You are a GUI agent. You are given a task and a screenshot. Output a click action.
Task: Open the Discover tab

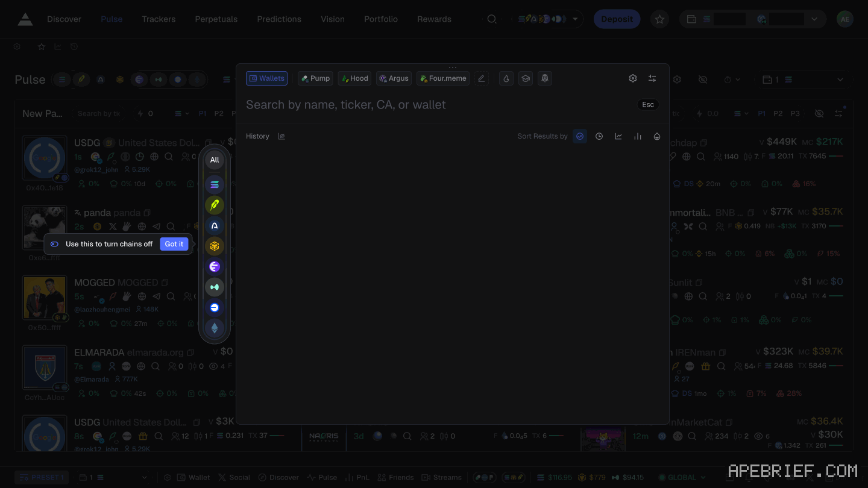coord(64,19)
